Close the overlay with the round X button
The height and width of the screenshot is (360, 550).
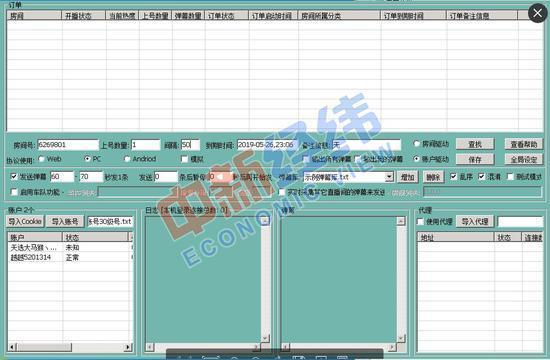[x=537, y=13]
